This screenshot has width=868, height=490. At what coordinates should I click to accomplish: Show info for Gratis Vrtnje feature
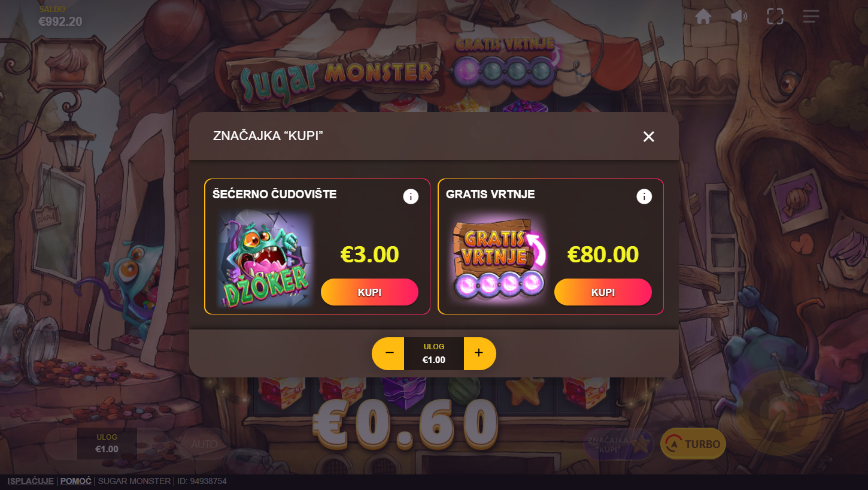(644, 196)
